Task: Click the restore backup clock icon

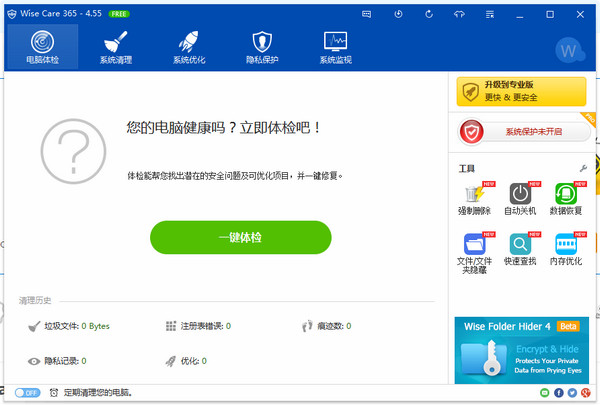Action: click(x=399, y=14)
